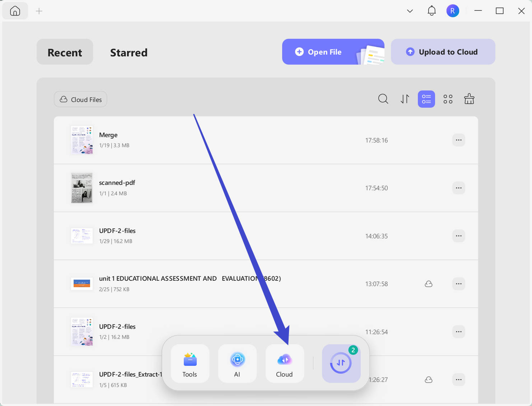
Task: Switch to grid thumbnail view
Action: point(448,99)
